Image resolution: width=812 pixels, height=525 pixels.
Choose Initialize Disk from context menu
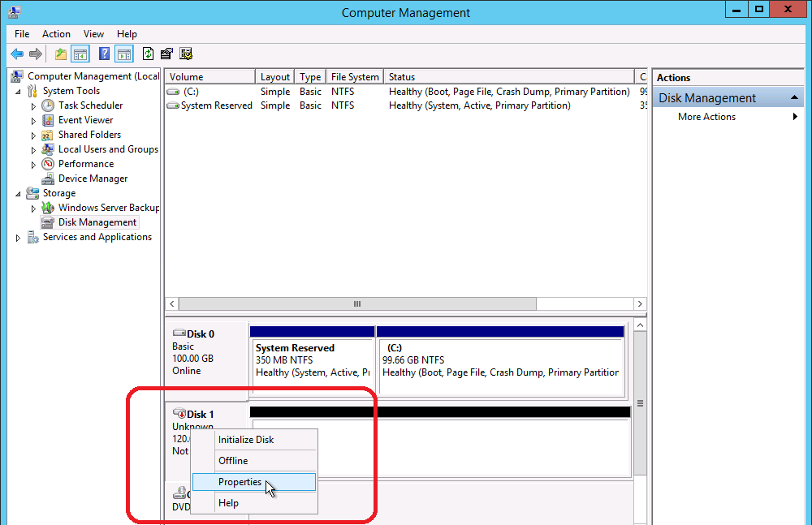pos(246,440)
